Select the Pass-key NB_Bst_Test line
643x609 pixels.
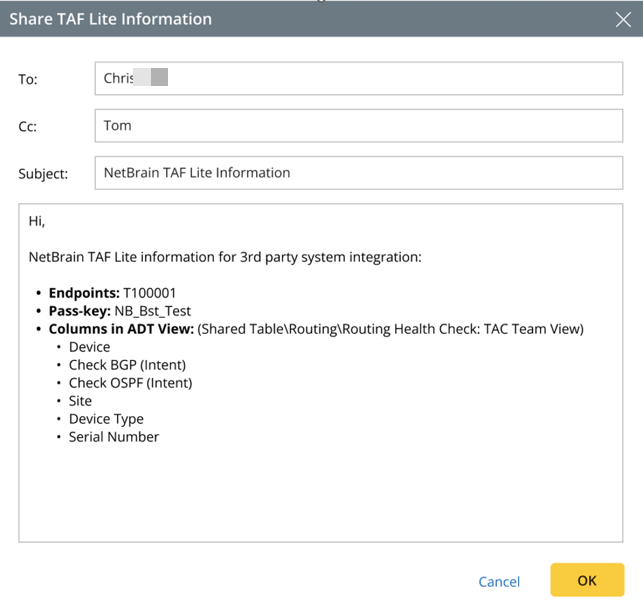[x=119, y=311]
